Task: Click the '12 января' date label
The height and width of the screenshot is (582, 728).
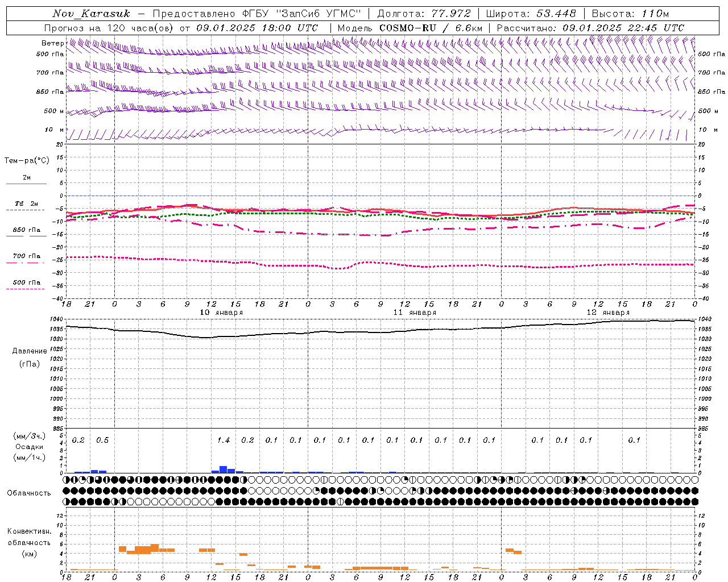Action: (608, 313)
